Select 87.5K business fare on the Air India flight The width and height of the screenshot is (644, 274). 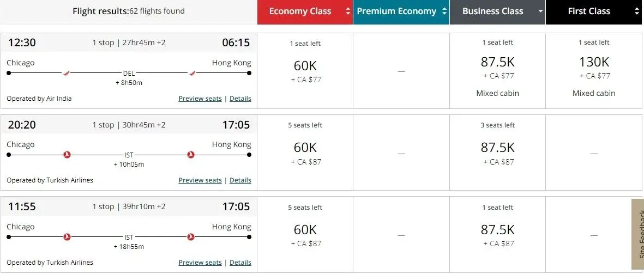[497, 63]
